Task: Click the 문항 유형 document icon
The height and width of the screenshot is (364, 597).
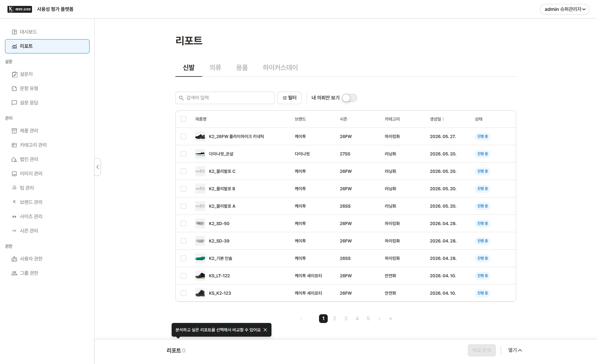Action: (x=14, y=89)
